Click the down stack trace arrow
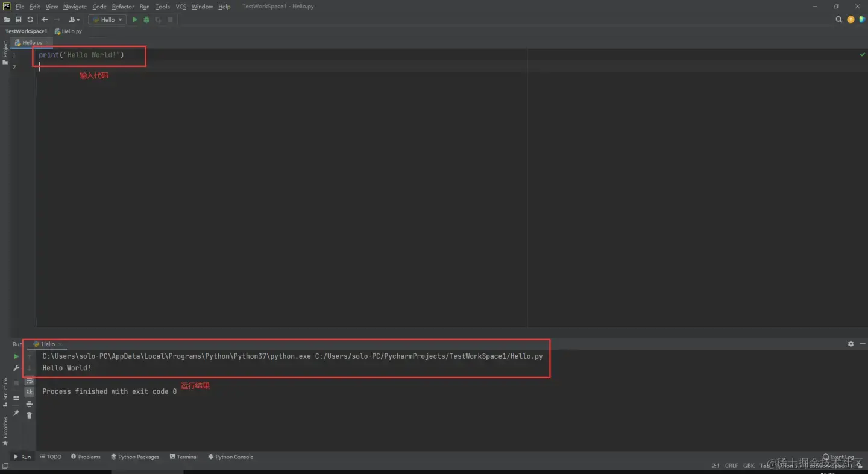The width and height of the screenshot is (868, 474). click(x=29, y=368)
